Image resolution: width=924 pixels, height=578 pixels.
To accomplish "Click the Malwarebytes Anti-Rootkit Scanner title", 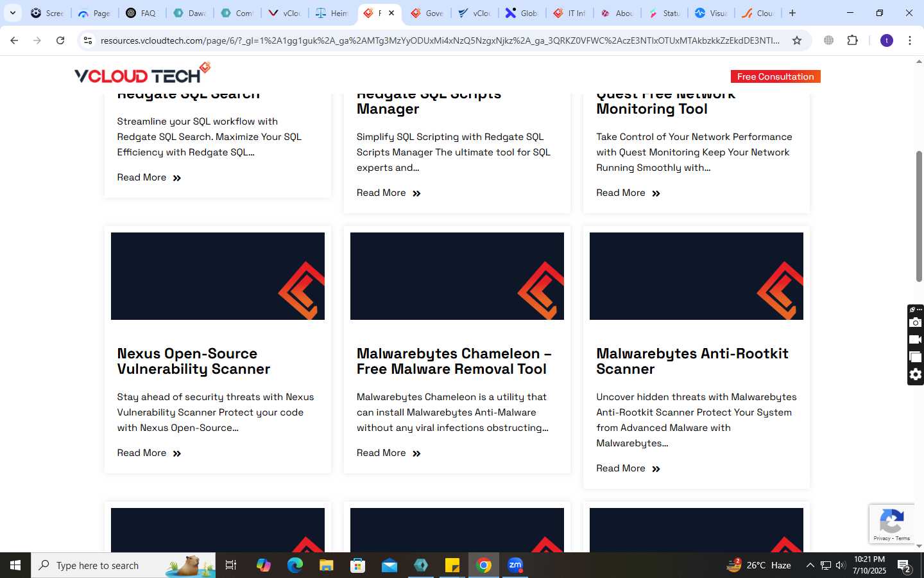I will 692,361.
